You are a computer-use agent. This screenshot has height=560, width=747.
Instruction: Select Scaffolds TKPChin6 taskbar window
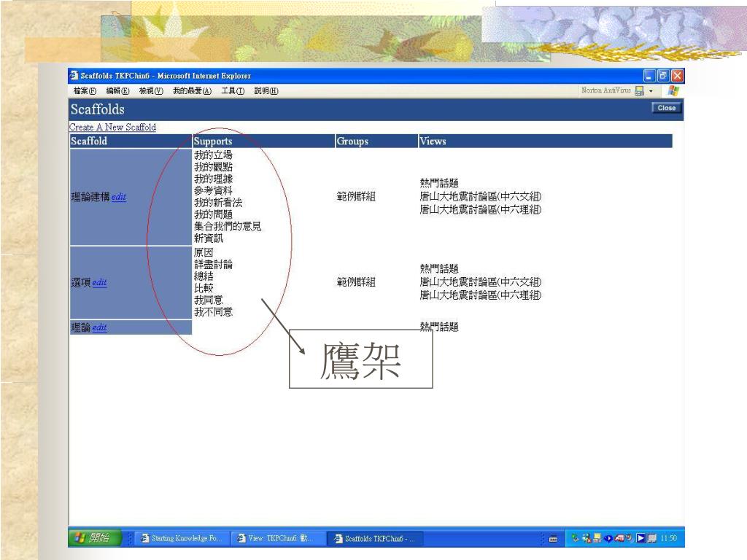(374, 538)
